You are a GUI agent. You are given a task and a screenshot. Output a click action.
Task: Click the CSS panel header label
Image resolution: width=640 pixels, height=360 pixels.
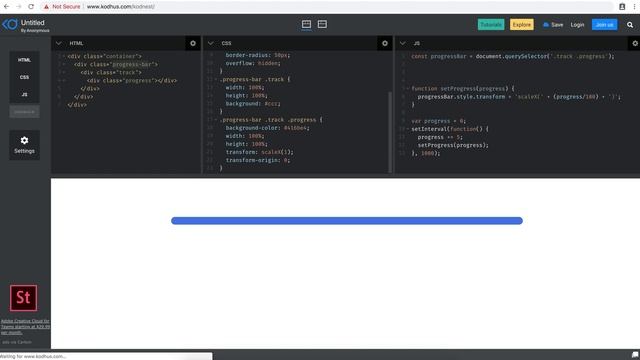click(227, 43)
